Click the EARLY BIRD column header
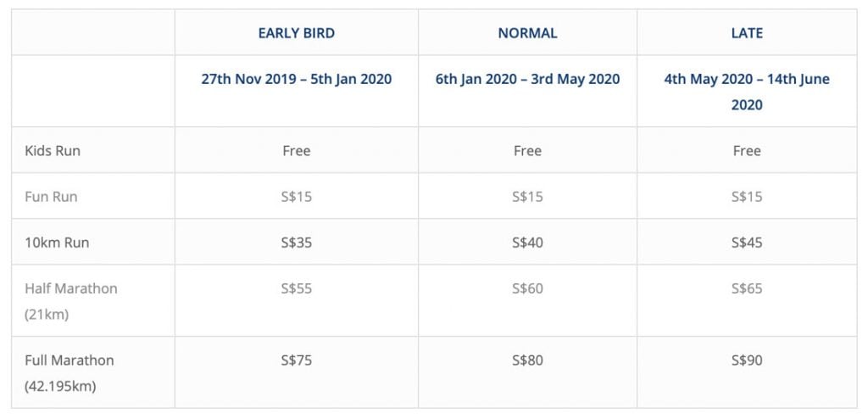 tap(296, 33)
